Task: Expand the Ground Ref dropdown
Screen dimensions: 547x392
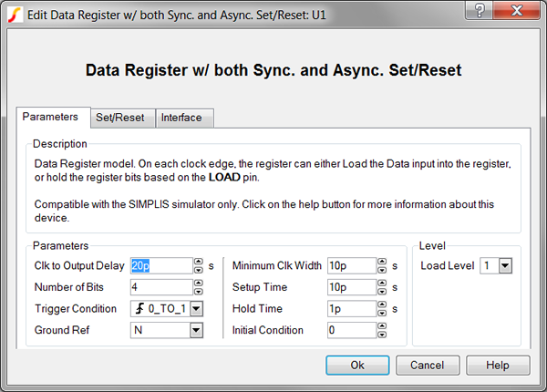Action: click(196, 330)
